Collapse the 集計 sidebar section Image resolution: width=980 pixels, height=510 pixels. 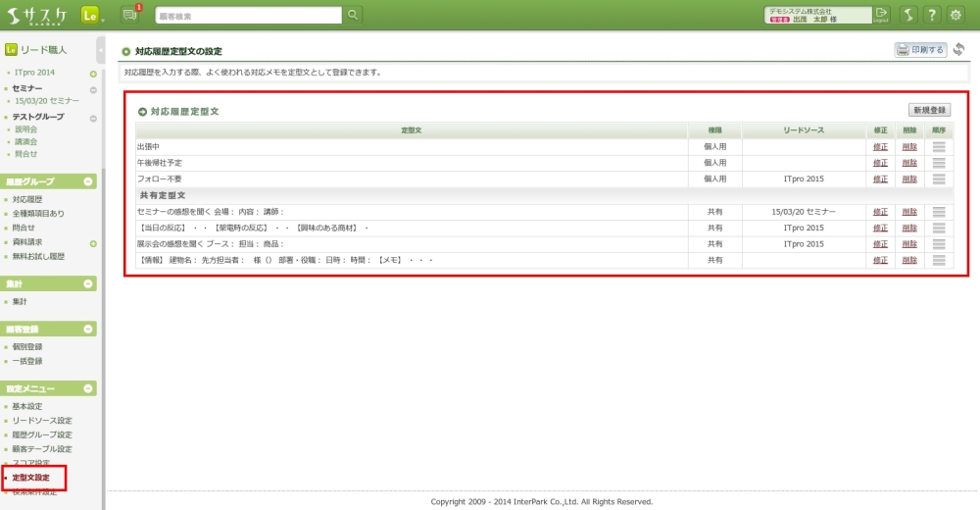pyautogui.click(x=89, y=283)
